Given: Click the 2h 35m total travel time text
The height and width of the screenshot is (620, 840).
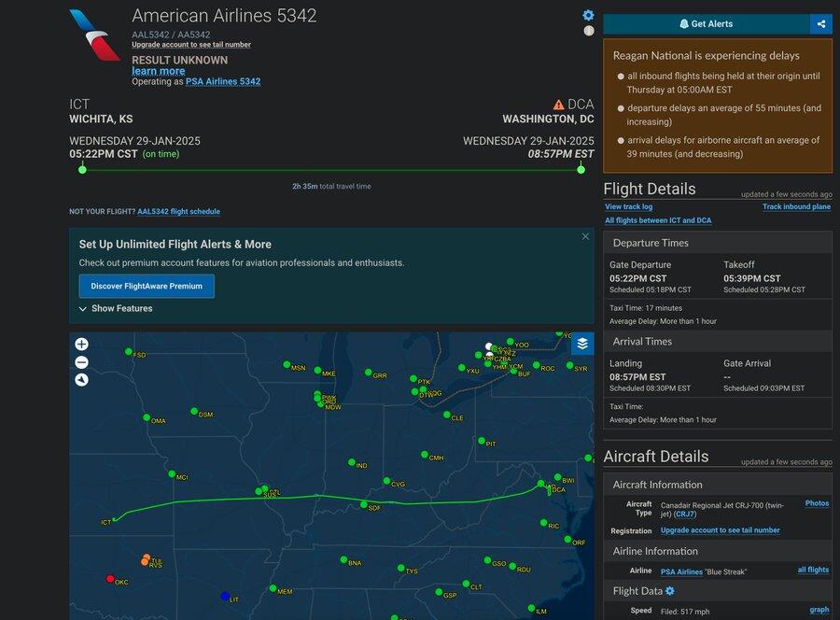Looking at the screenshot, I should point(331,187).
